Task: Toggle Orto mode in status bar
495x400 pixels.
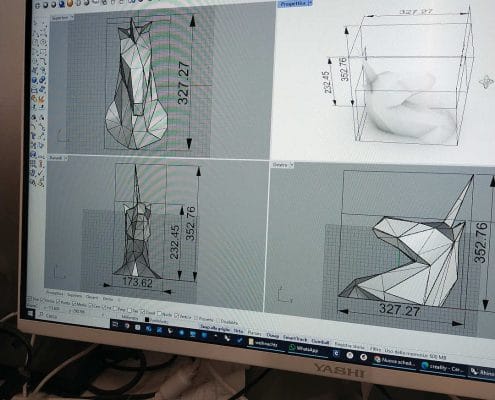Action: pyautogui.click(x=238, y=331)
